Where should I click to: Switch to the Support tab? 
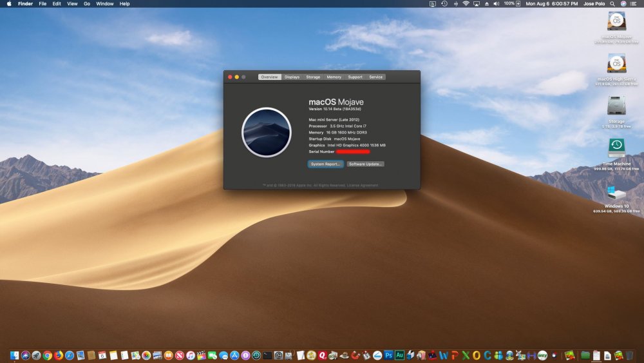(x=355, y=77)
